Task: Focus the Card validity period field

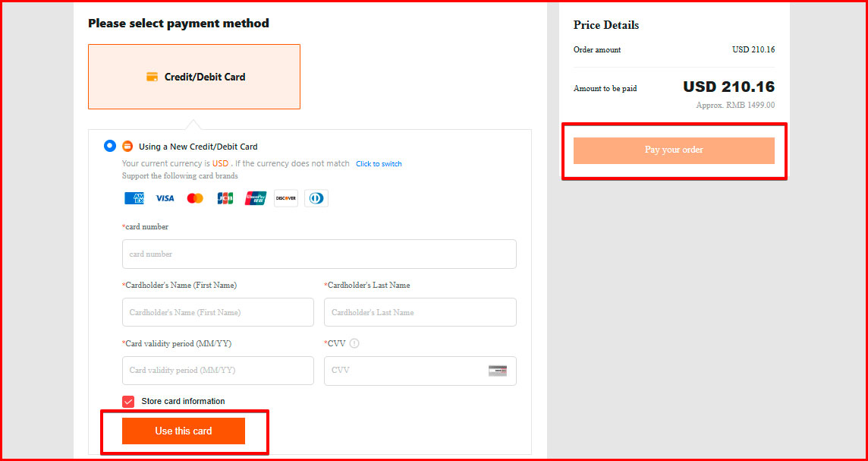Action: pos(218,371)
